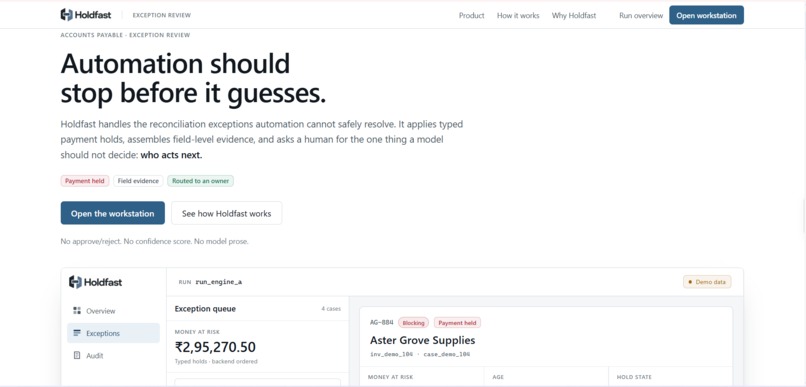Click Open workstation button in header
The width and height of the screenshot is (806, 387).
pos(706,15)
